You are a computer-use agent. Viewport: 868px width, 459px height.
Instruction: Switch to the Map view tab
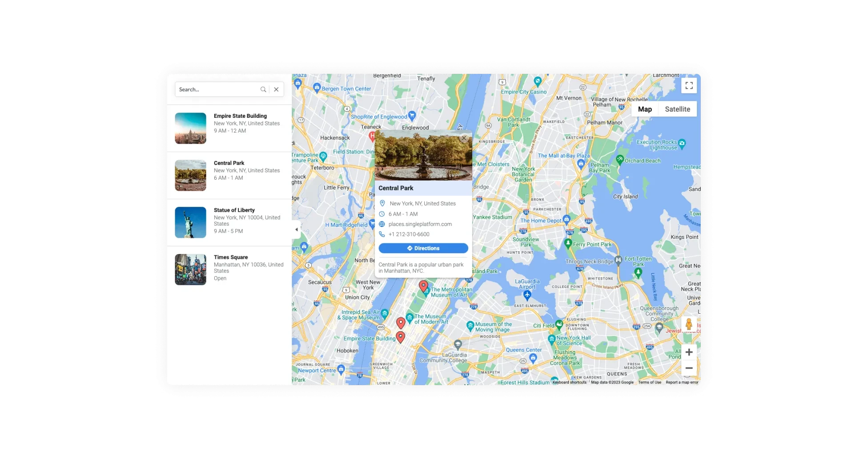pos(645,109)
